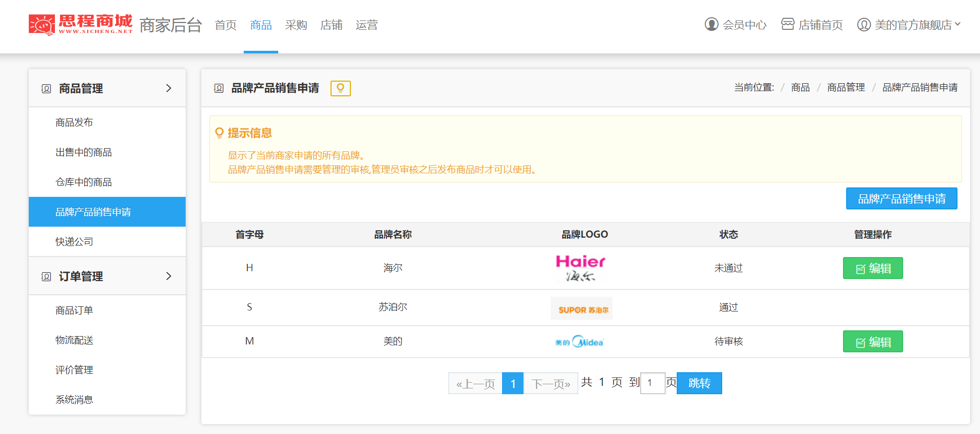Select the 商品 top navigation tab
980x434 pixels.
pyautogui.click(x=261, y=25)
